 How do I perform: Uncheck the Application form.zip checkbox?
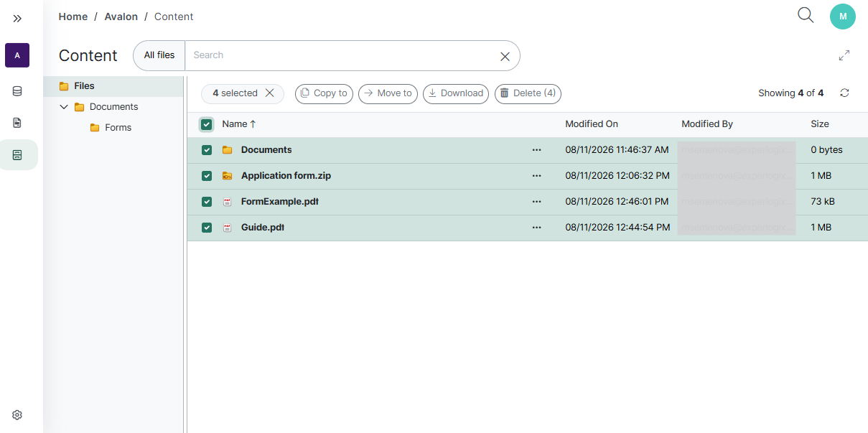(207, 176)
